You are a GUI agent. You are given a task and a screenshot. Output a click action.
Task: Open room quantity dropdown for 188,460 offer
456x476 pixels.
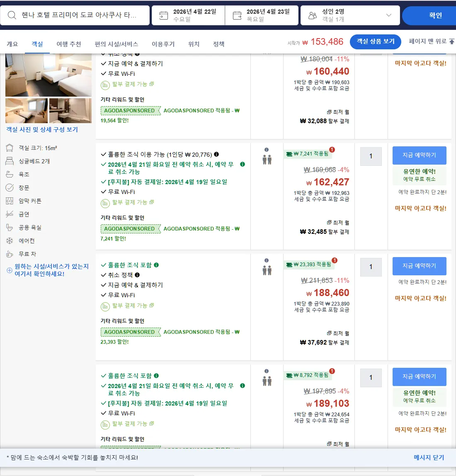[x=371, y=267]
